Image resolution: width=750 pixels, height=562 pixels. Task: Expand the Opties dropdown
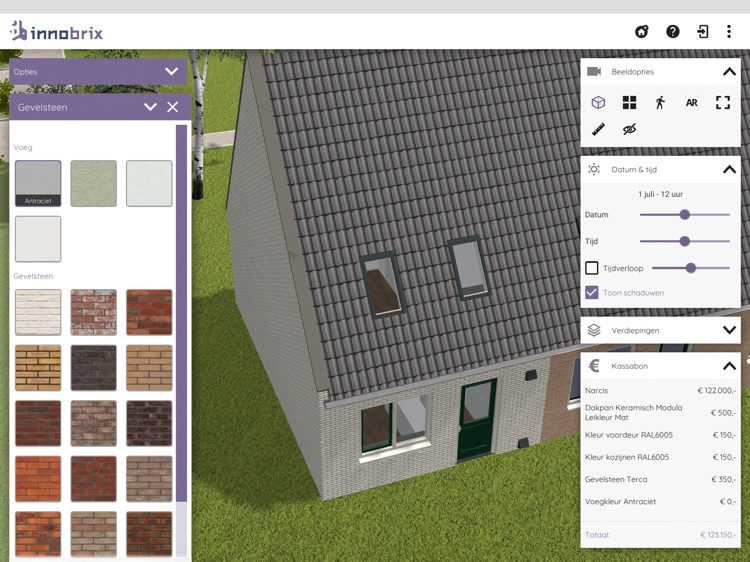pos(171,72)
